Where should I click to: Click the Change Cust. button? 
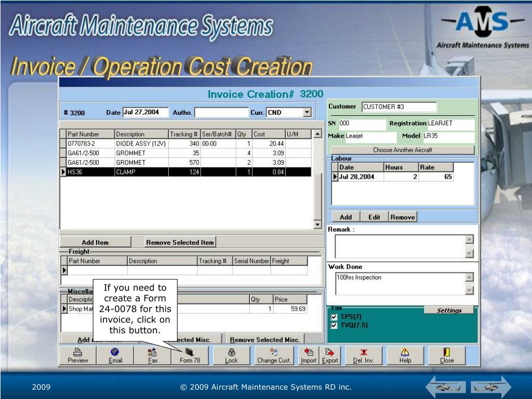pos(274,355)
